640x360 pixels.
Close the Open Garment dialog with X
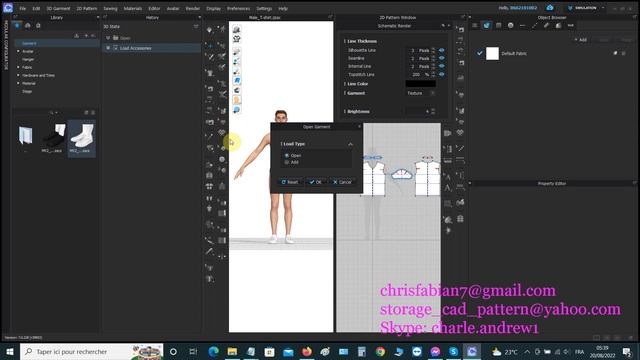coord(359,127)
